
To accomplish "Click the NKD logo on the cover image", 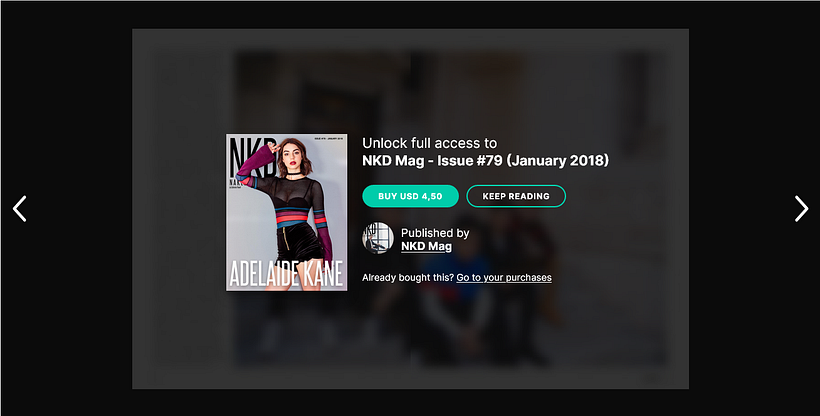I will click(252, 159).
